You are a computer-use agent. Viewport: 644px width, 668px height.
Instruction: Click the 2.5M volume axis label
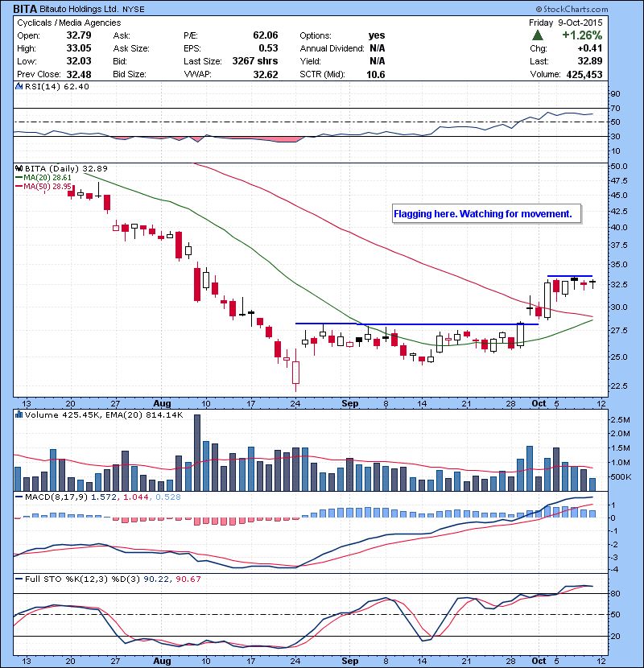tap(620, 419)
